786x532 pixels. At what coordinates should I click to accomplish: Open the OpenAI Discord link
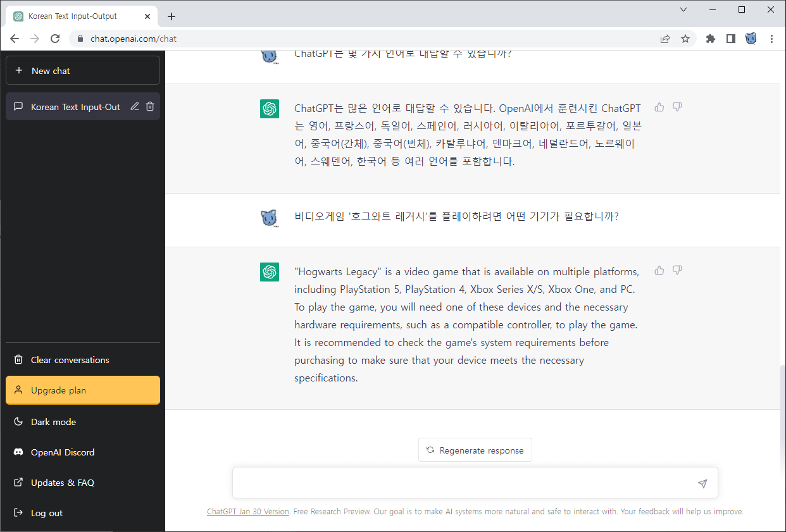coord(83,452)
